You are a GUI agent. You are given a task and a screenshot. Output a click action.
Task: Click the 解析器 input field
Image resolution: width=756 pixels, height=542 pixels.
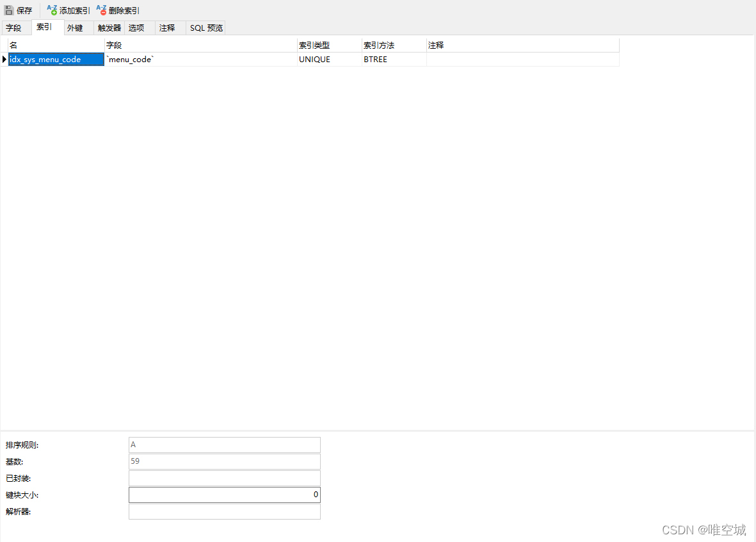coord(224,511)
